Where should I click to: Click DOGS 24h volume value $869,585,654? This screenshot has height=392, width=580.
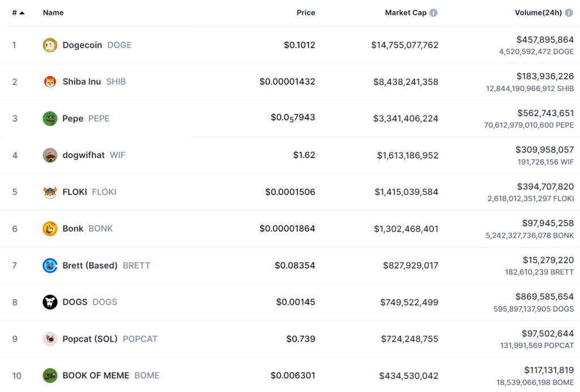[544, 296]
